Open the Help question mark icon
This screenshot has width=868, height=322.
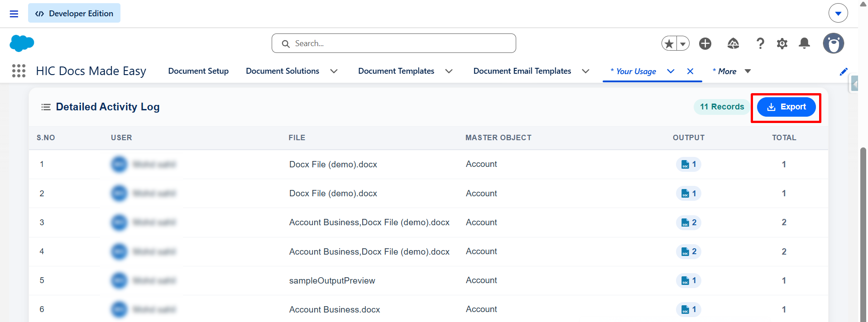(x=760, y=43)
